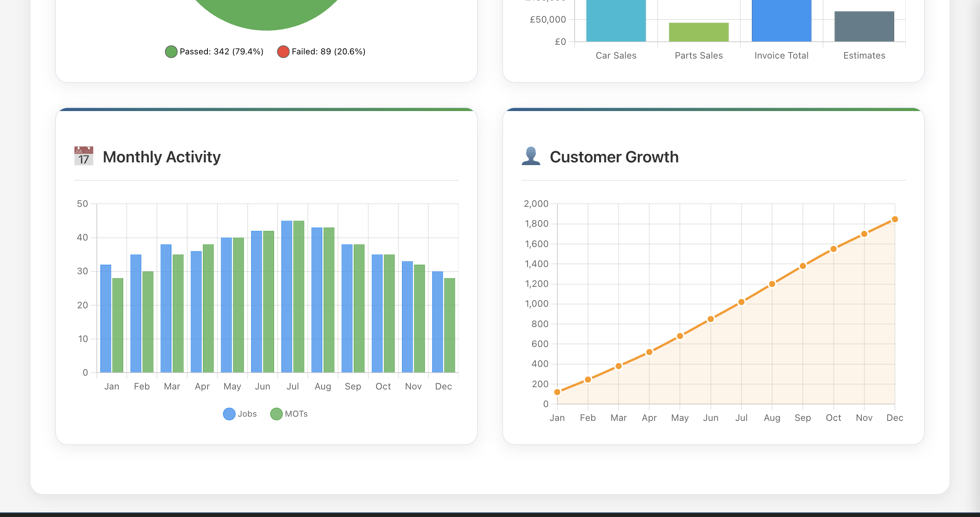The image size is (980, 517).
Task: Click the red Failed legend circle
Action: pyautogui.click(x=284, y=51)
